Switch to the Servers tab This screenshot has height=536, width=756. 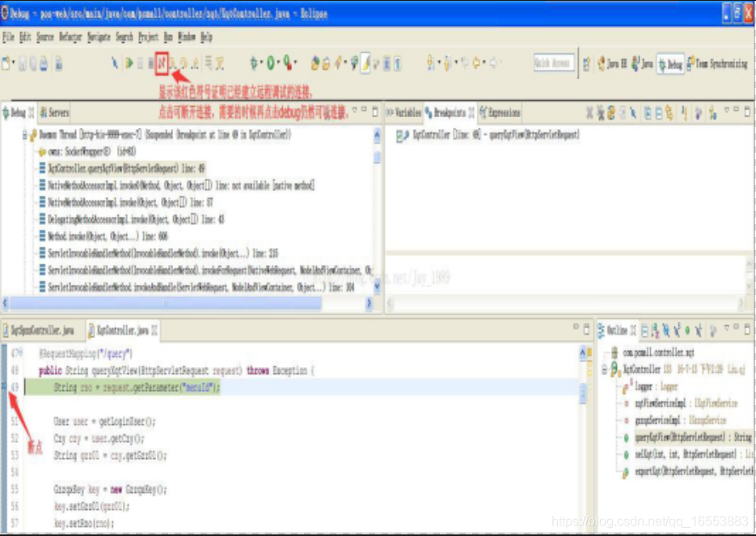[x=54, y=113]
